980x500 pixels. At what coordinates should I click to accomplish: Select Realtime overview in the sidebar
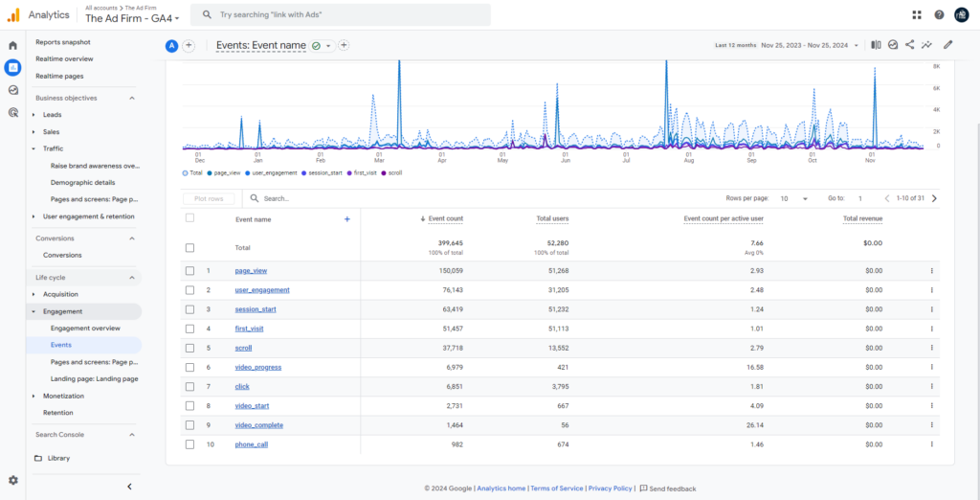[x=64, y=59]
